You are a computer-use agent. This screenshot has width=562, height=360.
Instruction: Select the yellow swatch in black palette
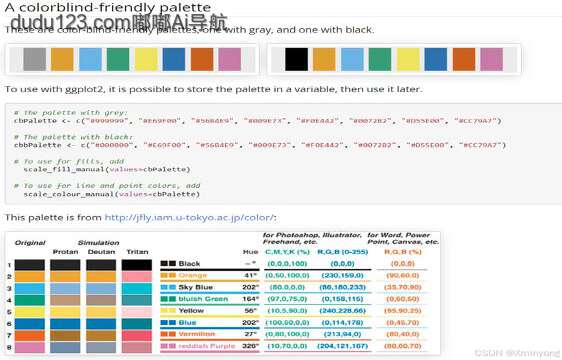[x=408, y=59]
